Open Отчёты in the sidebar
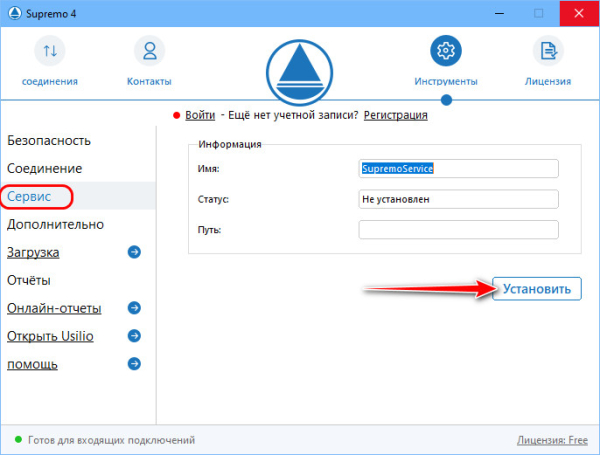Screen dimensions: 600x455 (29, 281)
